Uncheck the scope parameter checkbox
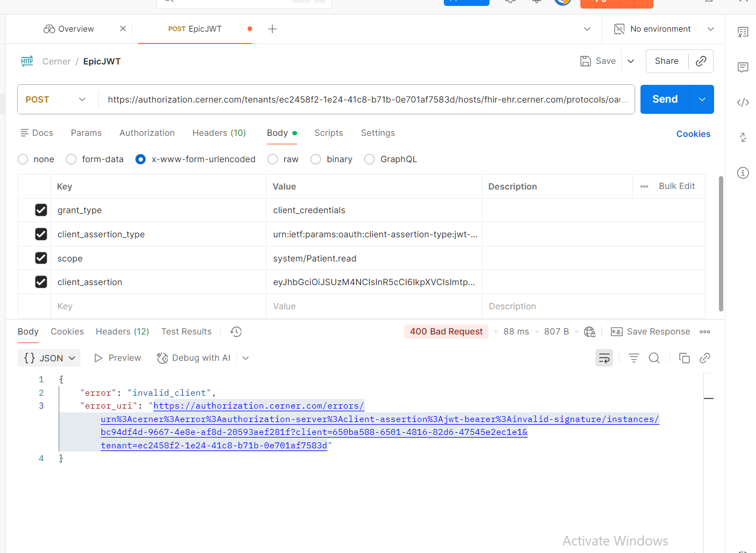Screen dimensions: 756x553 pos(41,258)
